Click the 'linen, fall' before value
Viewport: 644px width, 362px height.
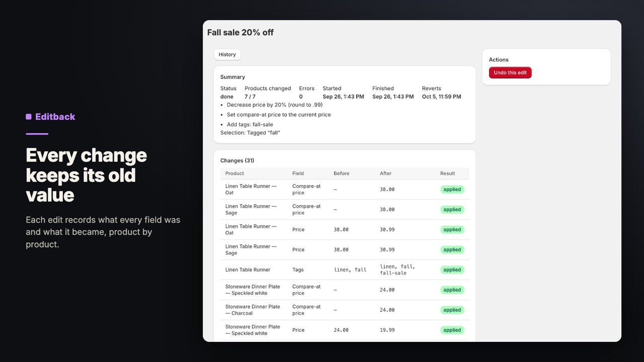coord(350,270)
